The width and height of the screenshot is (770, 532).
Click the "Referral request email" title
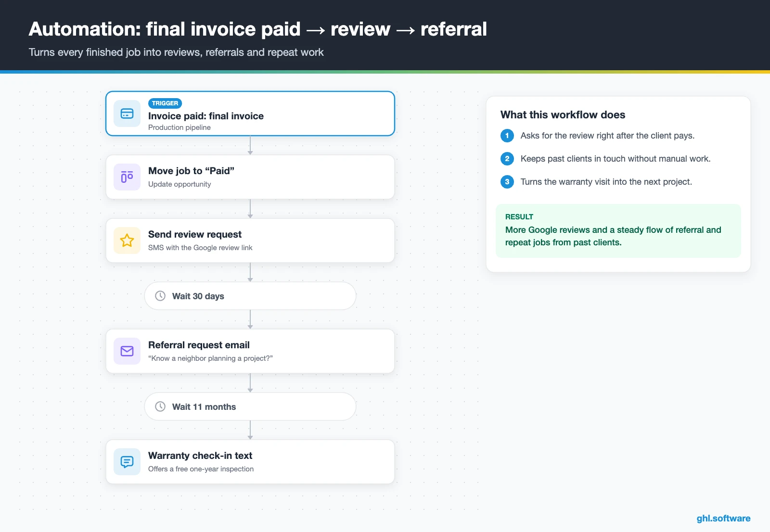pos(199,345)
